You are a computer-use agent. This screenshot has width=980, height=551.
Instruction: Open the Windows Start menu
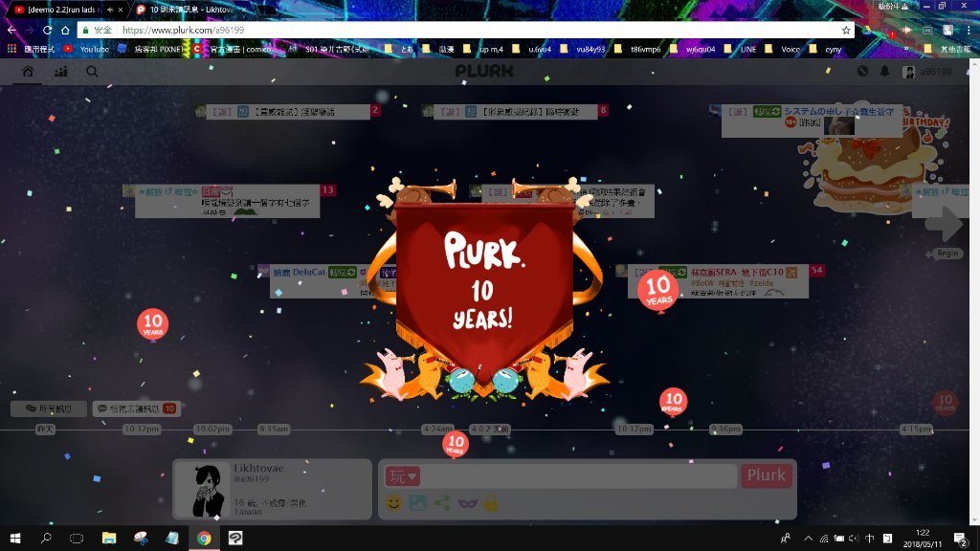pos(15,538)
